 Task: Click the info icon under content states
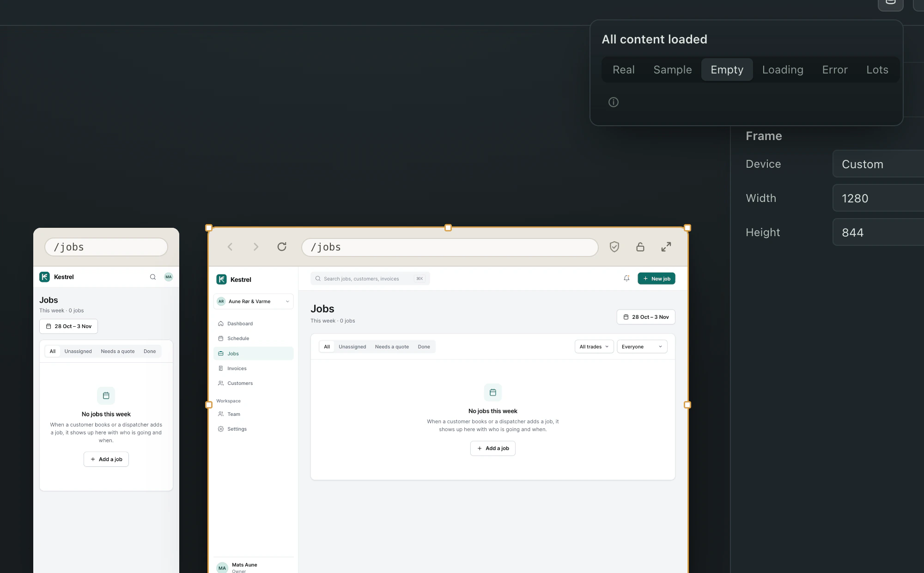(614, 102)
